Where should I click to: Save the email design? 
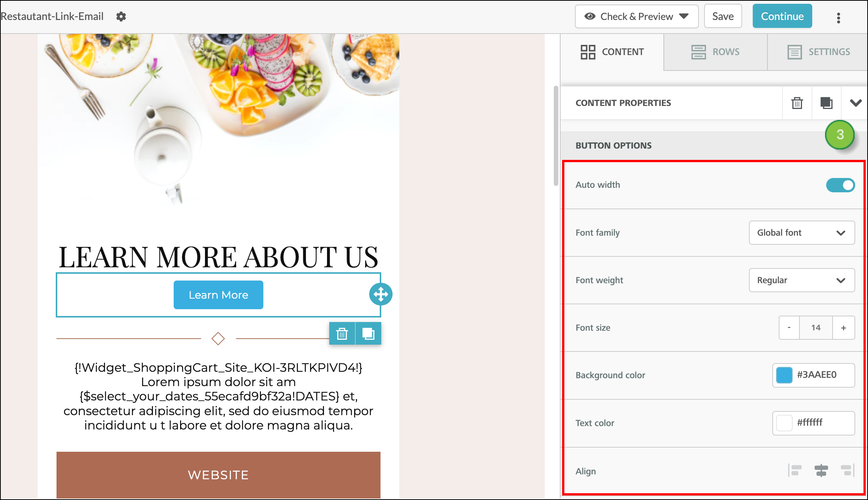pos(722,16)
